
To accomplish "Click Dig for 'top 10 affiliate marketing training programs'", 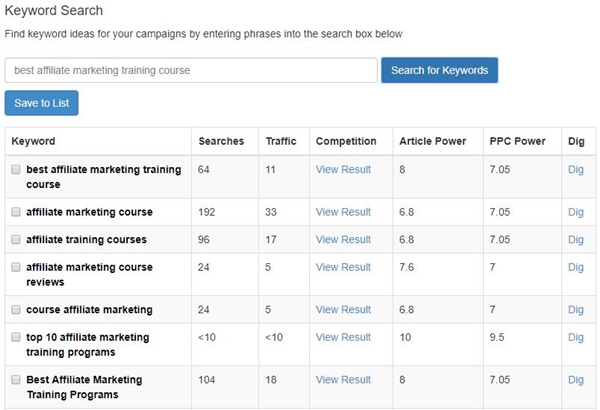I will point(576,337).
